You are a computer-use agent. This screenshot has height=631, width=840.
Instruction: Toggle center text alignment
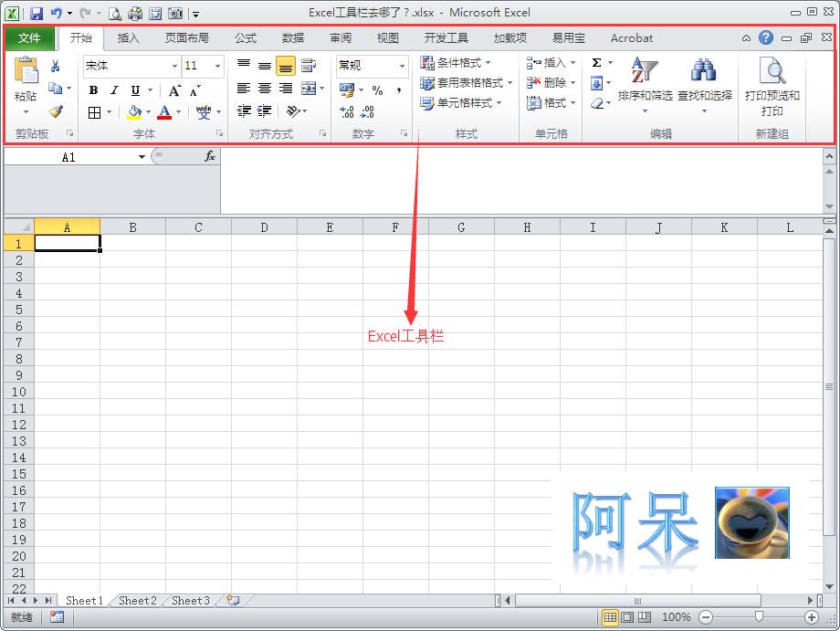pos(264,87)
